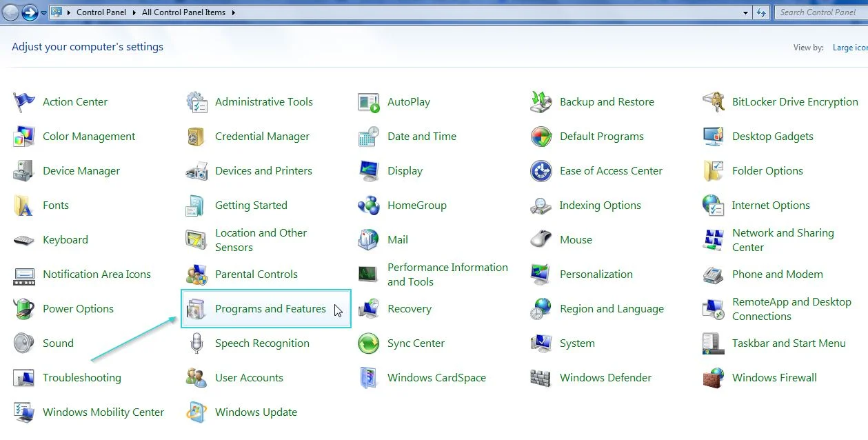
Task: Click the Devices and Printers icon
Action: point(196,171)
